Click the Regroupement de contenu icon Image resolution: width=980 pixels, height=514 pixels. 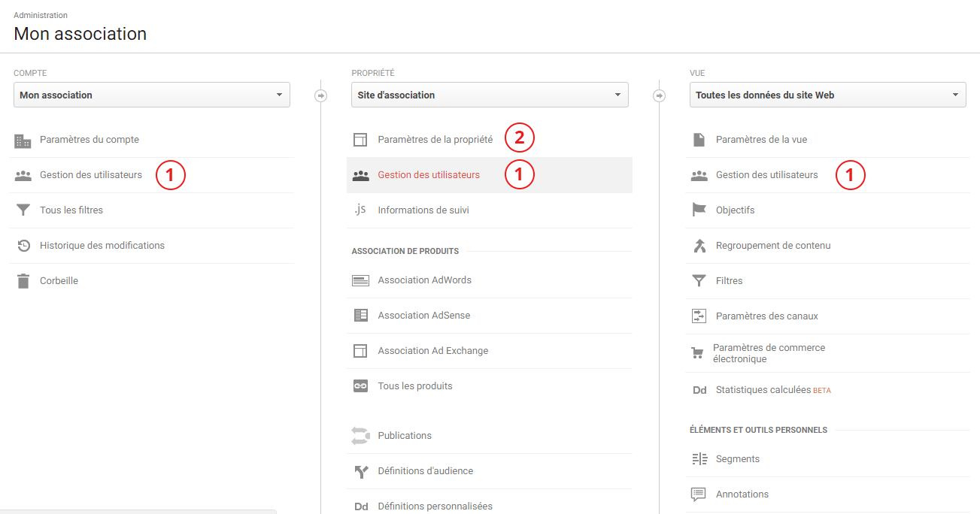tap(699, 245)
